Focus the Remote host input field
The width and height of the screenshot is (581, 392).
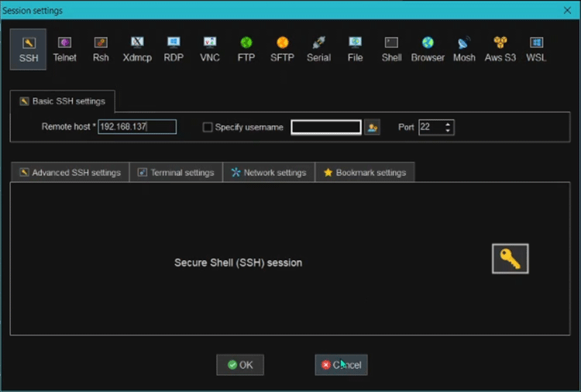137,127
